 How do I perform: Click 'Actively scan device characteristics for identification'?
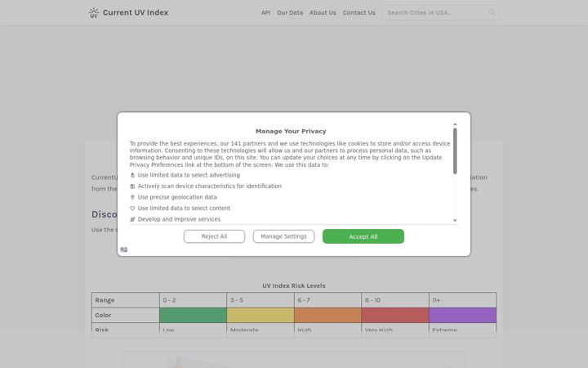coord(210,186)
